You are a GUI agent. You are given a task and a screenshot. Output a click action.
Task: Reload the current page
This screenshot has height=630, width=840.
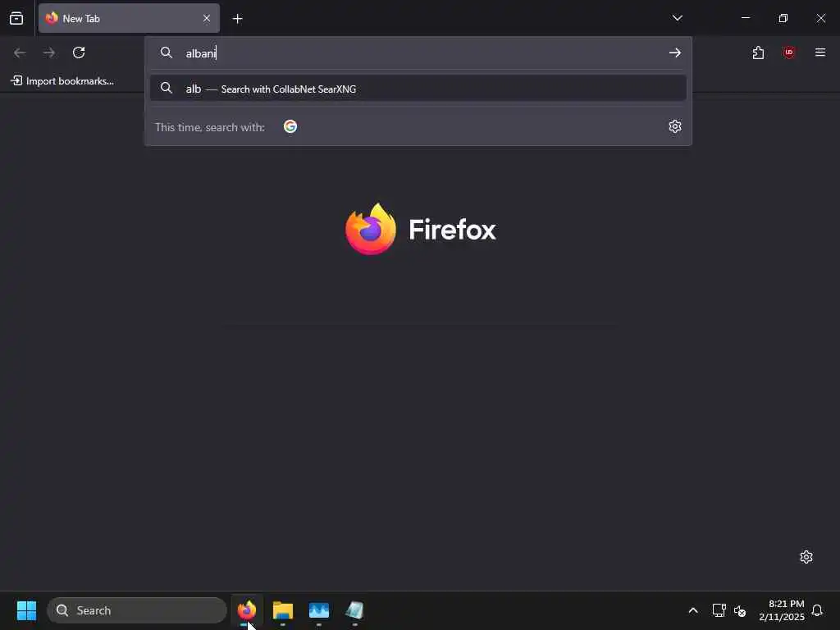point(79,52)
